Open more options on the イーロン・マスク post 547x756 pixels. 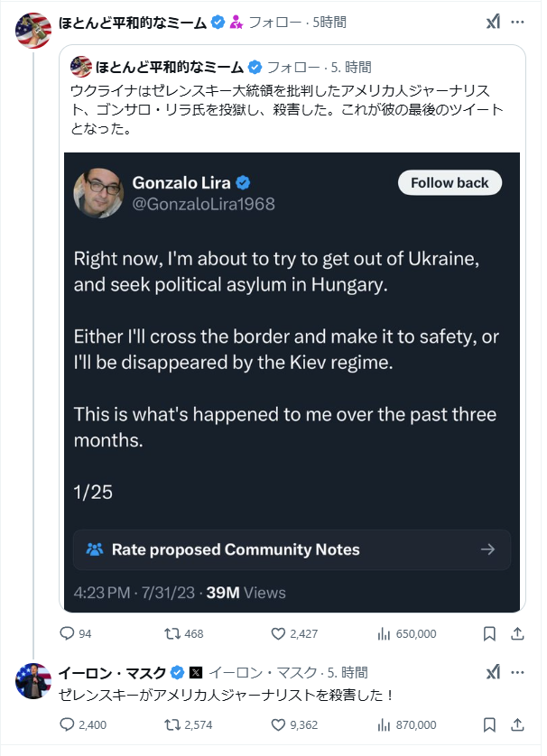tap(517, 672)
